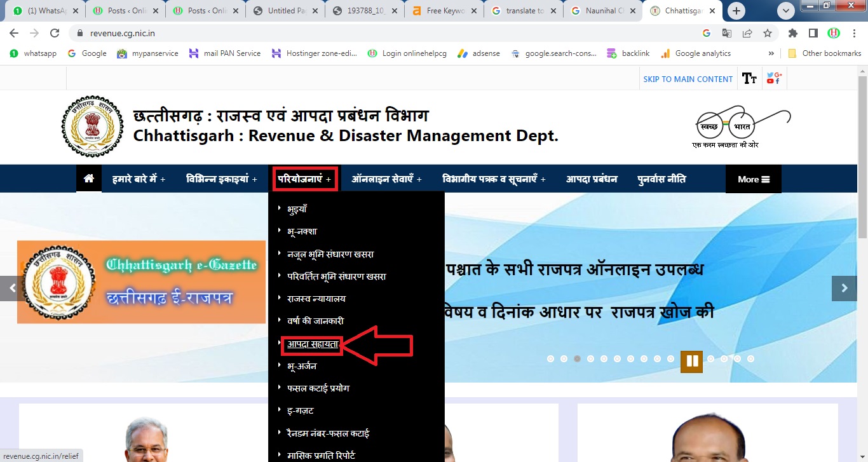Open the tab search chevron button
This screenshot has width=868, height=462.
pyautogui.click(x=786, y=11)
